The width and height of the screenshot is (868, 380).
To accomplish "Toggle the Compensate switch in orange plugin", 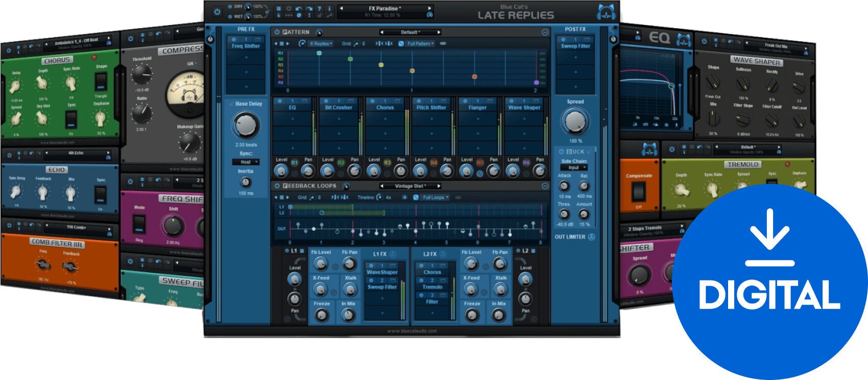I will pos(639,192).
